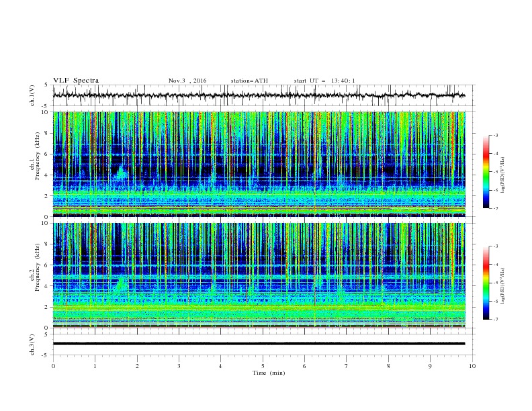Click the "2" kHz tick of ch.1 frequency axis
This screenshot has height=411, width=532.
pyautogui.click(x=46, y=196)
